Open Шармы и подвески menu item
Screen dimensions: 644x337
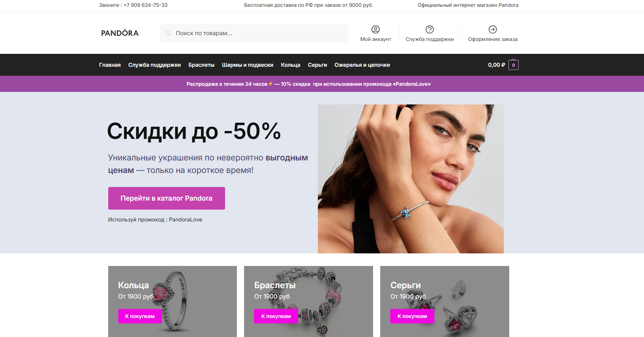pos(248,65)
